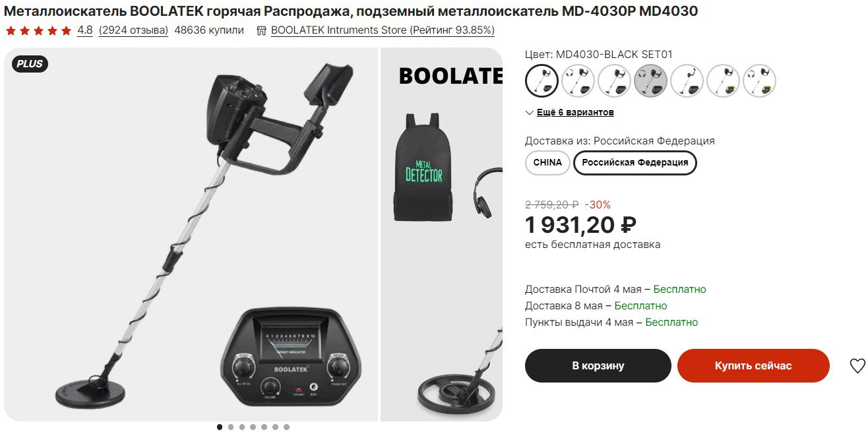This screenshot has width=868, height=432.
Task: View the second product image with backpack
Action: point(442,234)
